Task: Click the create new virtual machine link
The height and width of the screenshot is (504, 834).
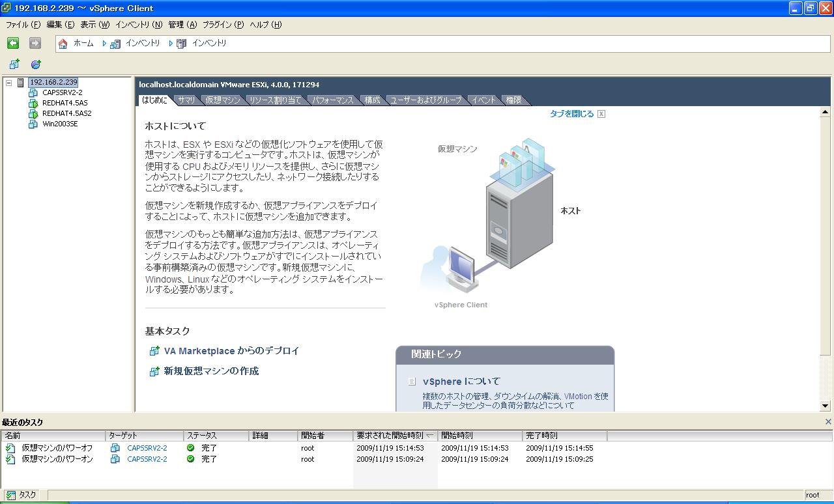Action: click(x=211, y=371)
